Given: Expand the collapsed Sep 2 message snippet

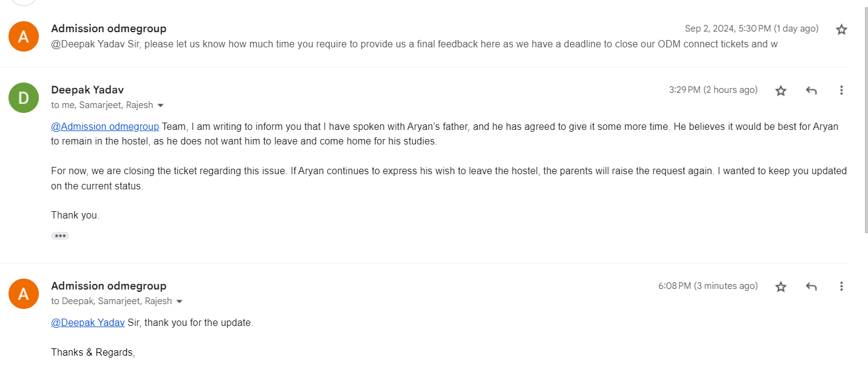Looking at the screenshot, I should pos(413,44).
